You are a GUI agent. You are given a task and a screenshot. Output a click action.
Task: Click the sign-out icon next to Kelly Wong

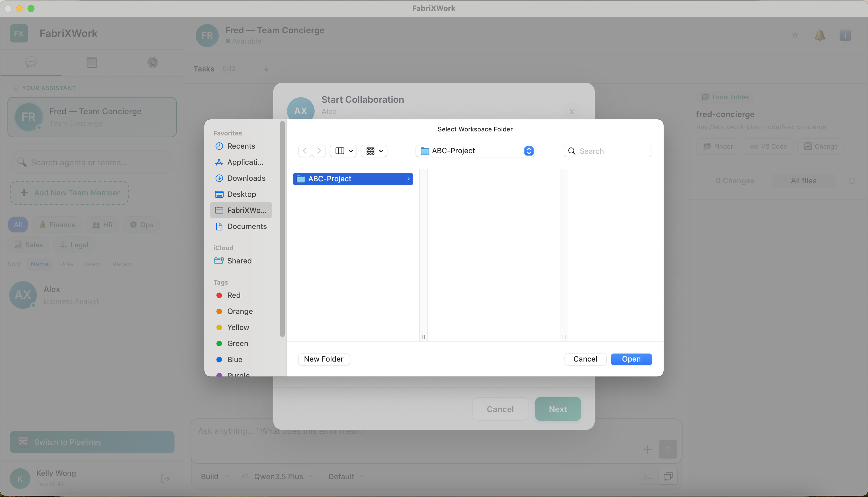165,478
